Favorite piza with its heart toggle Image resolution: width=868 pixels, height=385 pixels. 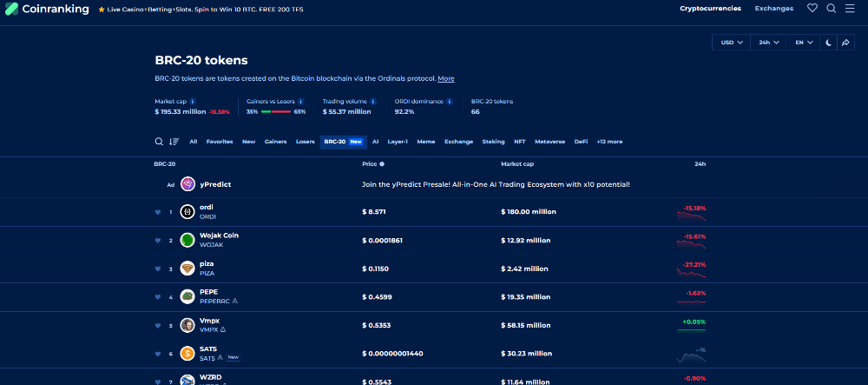tap(158, 269)
